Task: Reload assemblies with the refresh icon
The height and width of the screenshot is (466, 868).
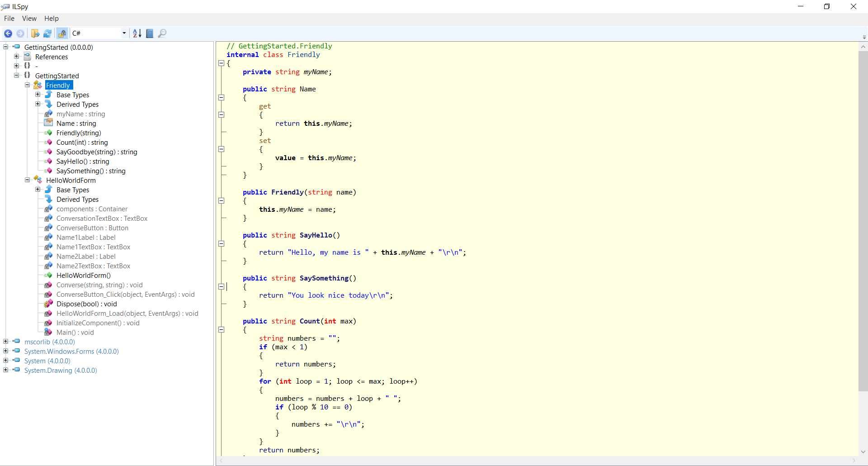Action: 47,33
